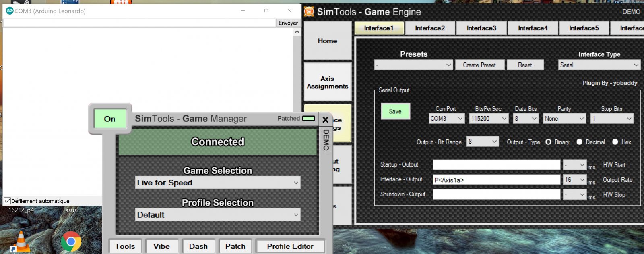Go to the Home section in Game Engine
Viewport: 644px width, 254px height.
(x=328, y=41)
